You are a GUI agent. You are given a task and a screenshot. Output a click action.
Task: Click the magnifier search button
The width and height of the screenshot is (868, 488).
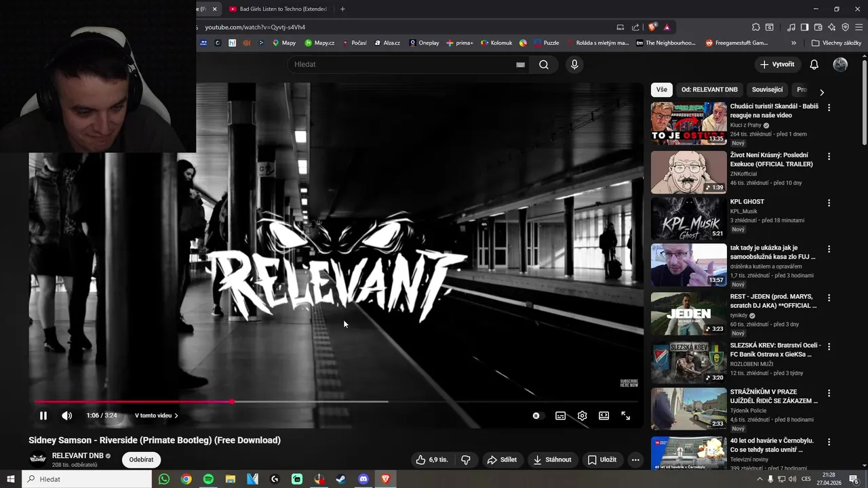click(x=544, y=64)
